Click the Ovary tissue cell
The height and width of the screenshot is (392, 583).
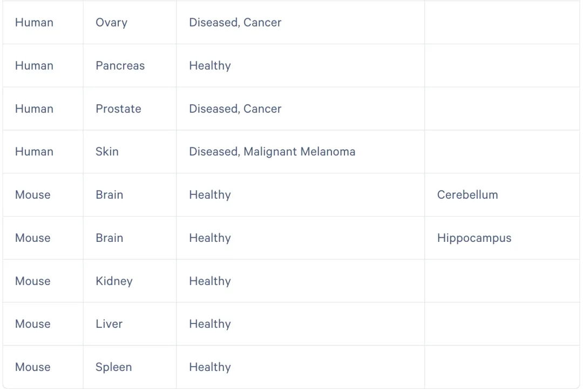coord(111,23)
